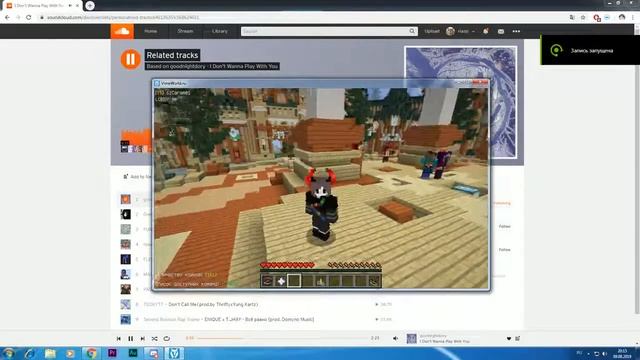Skip to previous track in the bottom player bar
Image resolution: width=640 pixels, height=360 pixels.
click(x=119, y=338)
